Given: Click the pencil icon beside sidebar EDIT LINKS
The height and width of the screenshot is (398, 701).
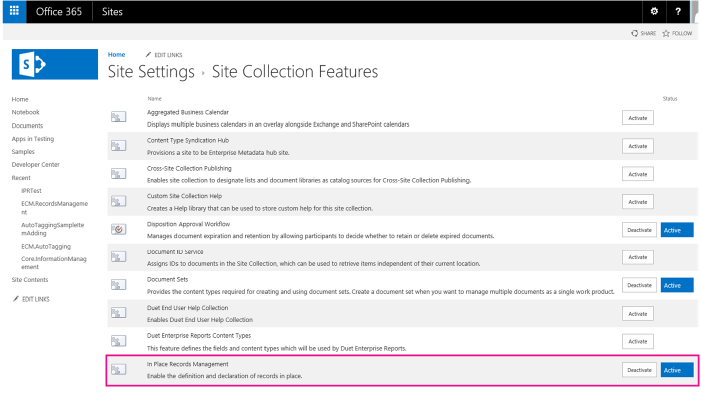Looking at the screenshot, I should click(16, 299).
